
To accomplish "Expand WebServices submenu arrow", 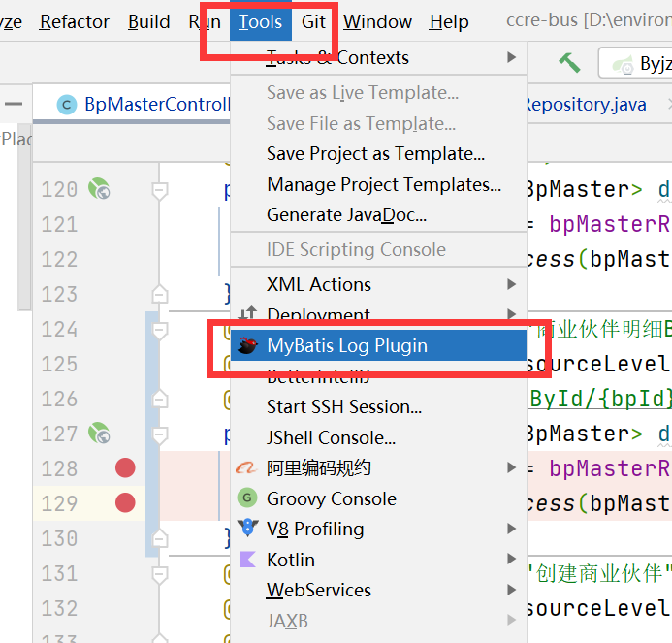I will [511, 590].
